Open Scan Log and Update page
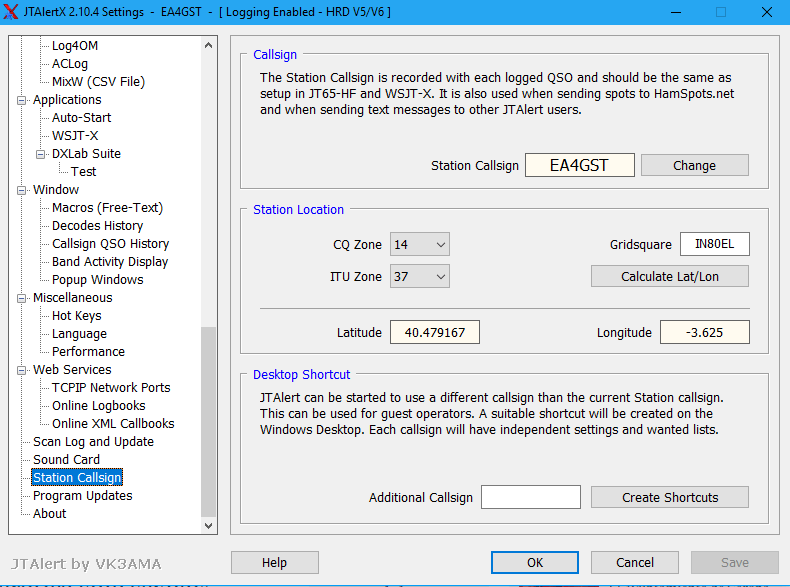This screenshot has height=587, width=790. [93, 442]
